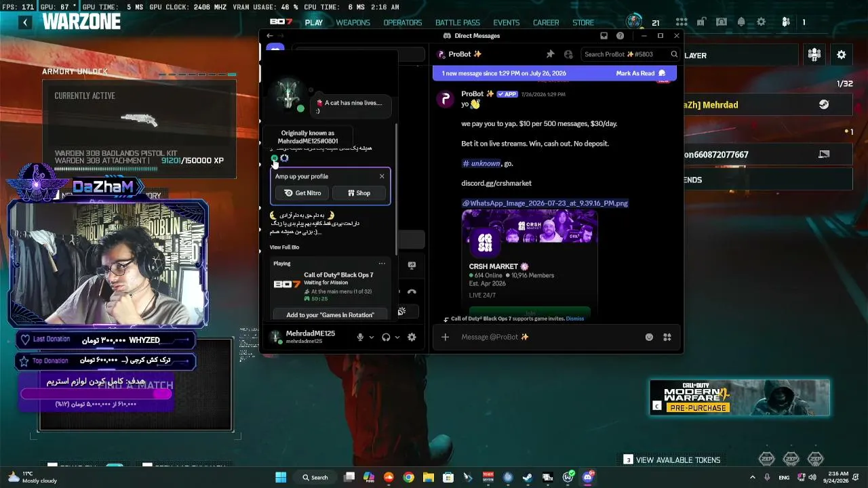Screen dimensions: 868x488
Task: Open File Explorer from the taskbar
Action: pos(429,477)
